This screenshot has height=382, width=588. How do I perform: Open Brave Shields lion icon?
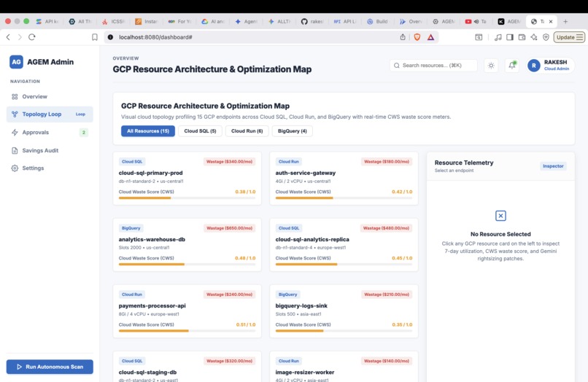click(417, 37)
